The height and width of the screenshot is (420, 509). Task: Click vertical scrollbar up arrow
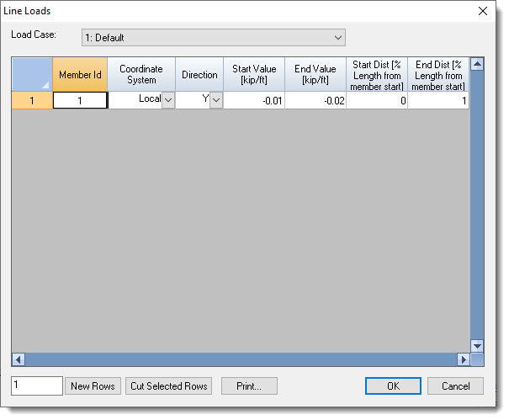[x=477, y=64]
